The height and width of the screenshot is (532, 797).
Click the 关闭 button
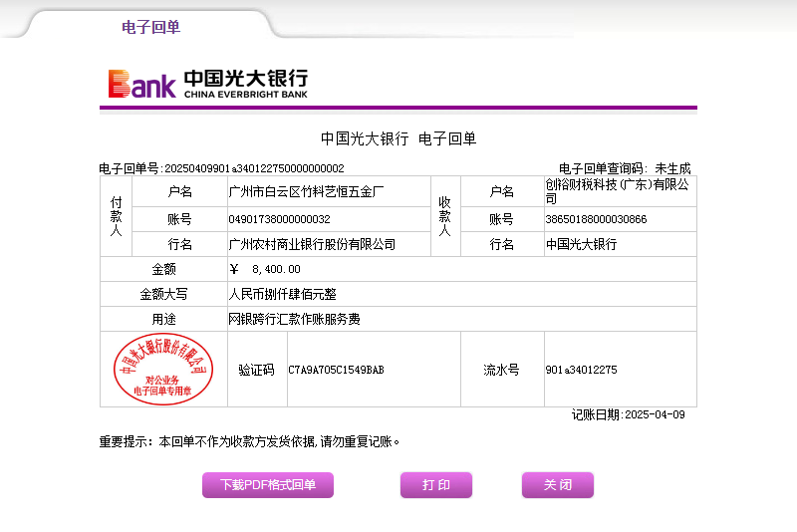pos(558,485)
